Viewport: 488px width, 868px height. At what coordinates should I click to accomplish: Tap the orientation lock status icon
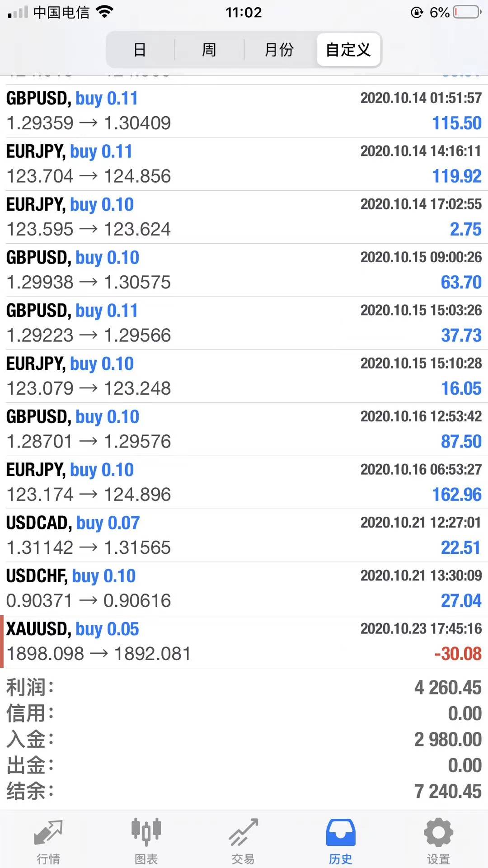click(x=417, y=12)
